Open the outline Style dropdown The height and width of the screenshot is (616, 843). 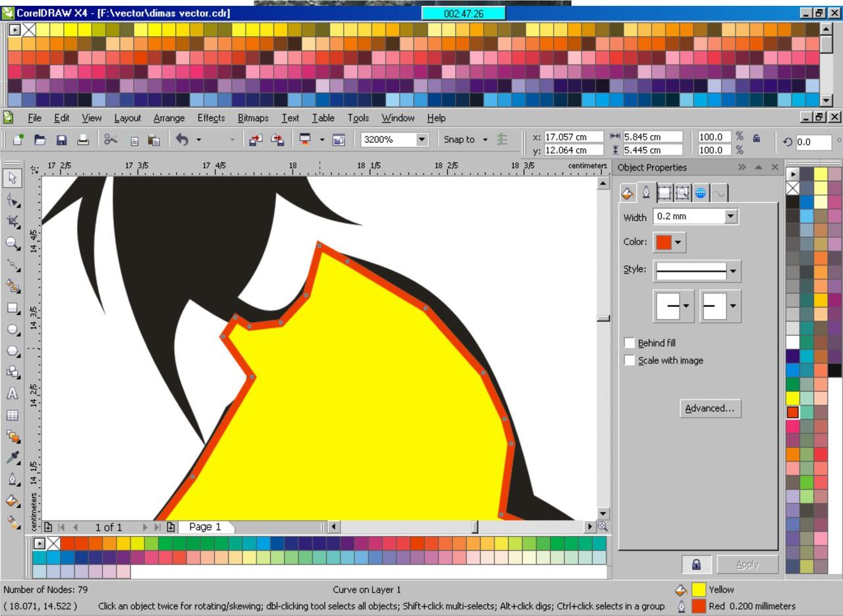(732, 270)
